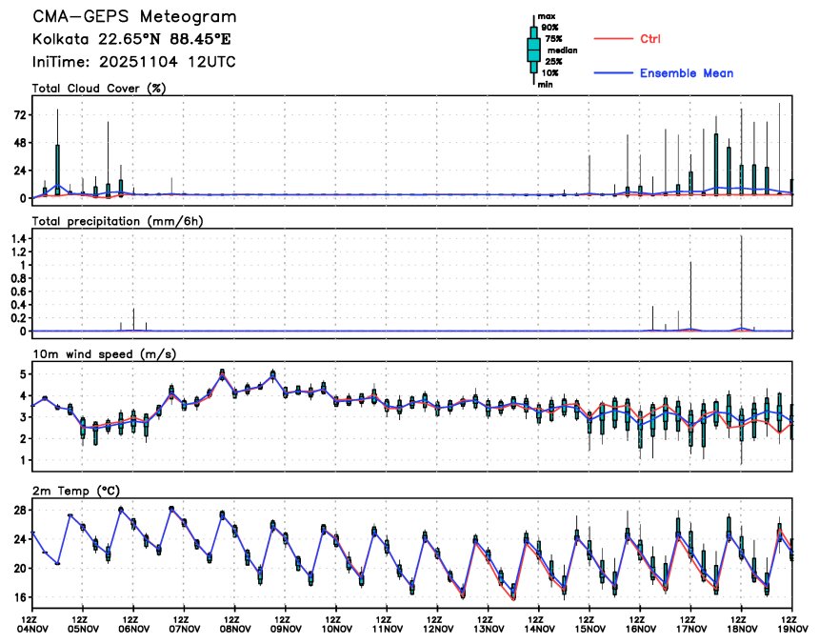This screenshot has height=644, width=819.
Task: Click the '20' tick on temperature axis
Action: [20, 569]
